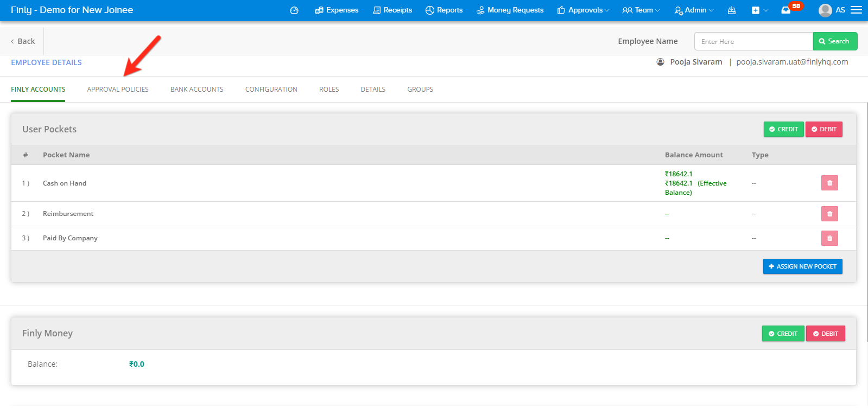Switch to the Approval Policies tab

tap(118, 90)
